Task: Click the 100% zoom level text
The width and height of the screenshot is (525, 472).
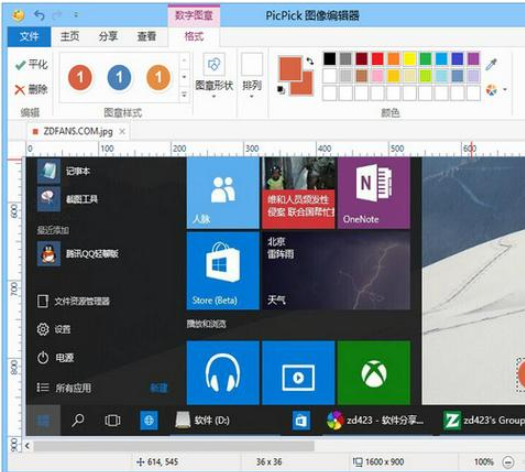Action: (x=484, y=462)
